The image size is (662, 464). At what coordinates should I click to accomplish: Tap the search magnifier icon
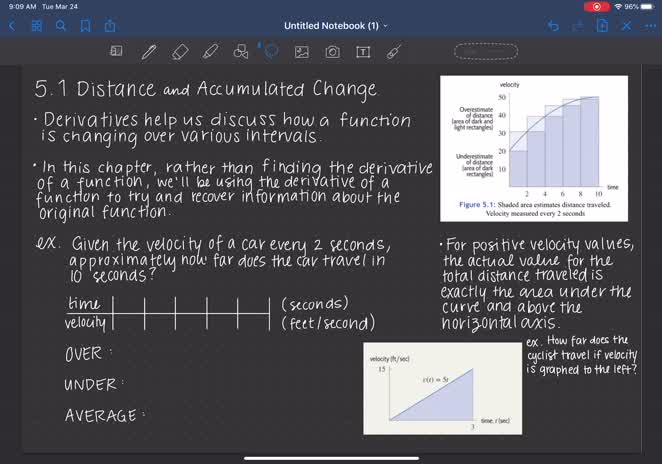click(61, 25)
